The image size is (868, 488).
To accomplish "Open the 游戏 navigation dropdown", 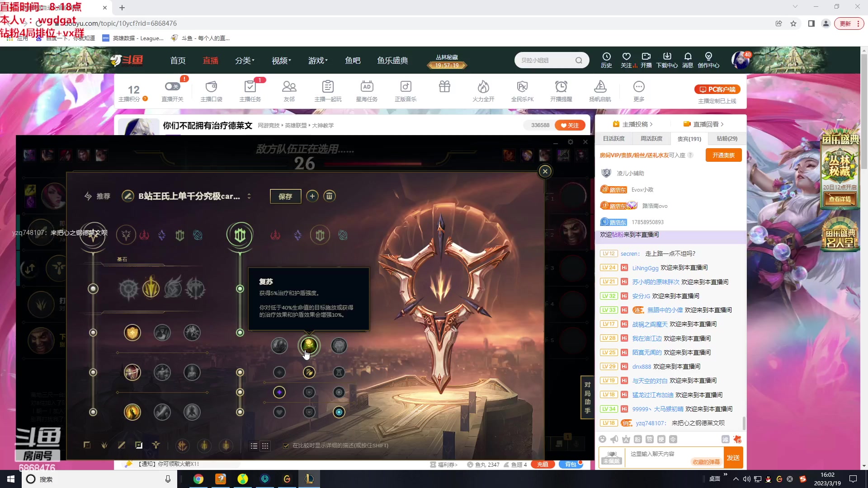I will click(318, 61).
